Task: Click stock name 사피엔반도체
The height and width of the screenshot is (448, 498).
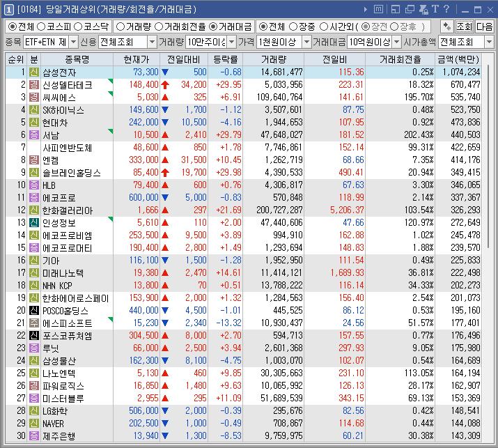Action: pos(68,148)
